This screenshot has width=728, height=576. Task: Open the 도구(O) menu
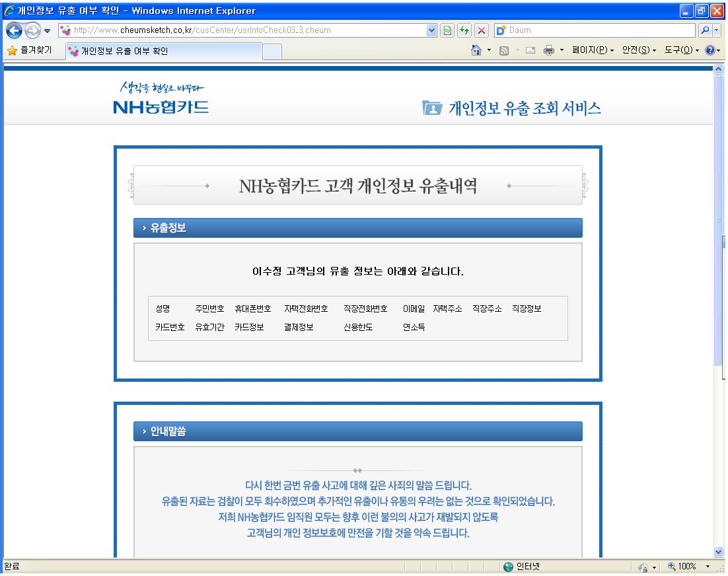(682, 50)
